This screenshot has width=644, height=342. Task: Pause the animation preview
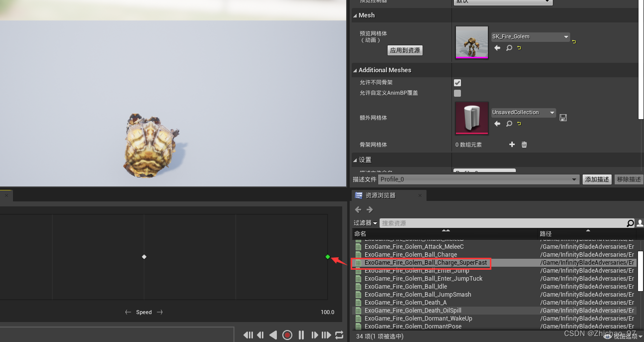(x=301, y=335)
